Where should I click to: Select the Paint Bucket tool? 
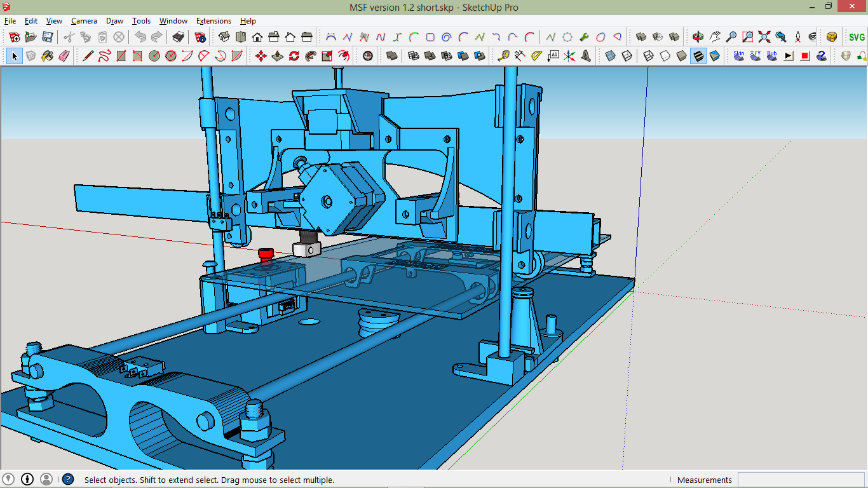pos(46,56)
